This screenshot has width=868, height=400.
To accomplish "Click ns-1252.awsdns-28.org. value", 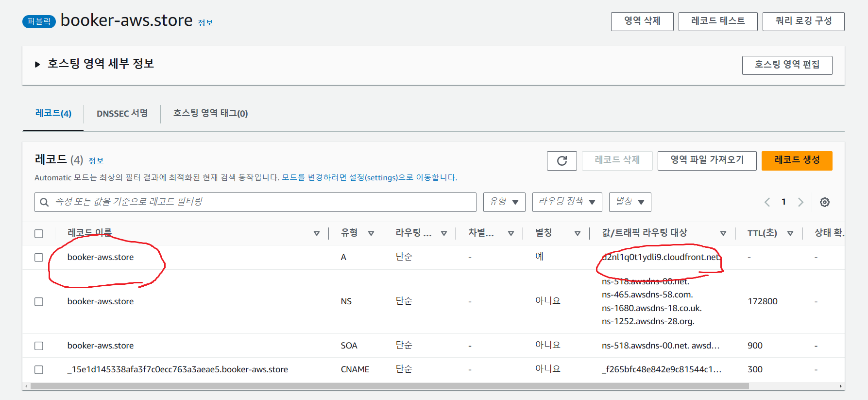I will [648, 321].
